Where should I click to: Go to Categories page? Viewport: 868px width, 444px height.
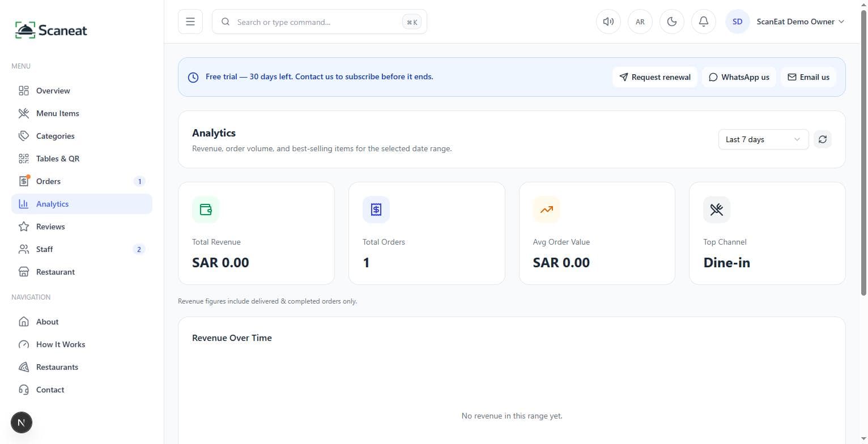(x=82, y=136)
